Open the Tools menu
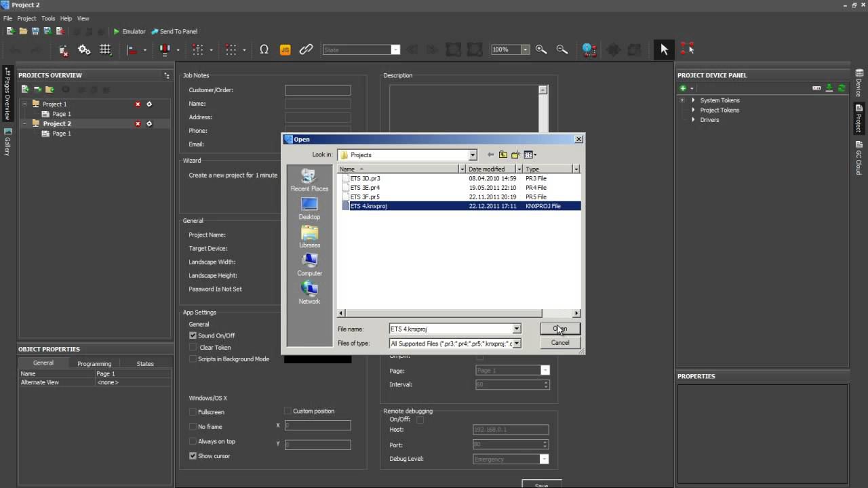 [x=47, y=18]
